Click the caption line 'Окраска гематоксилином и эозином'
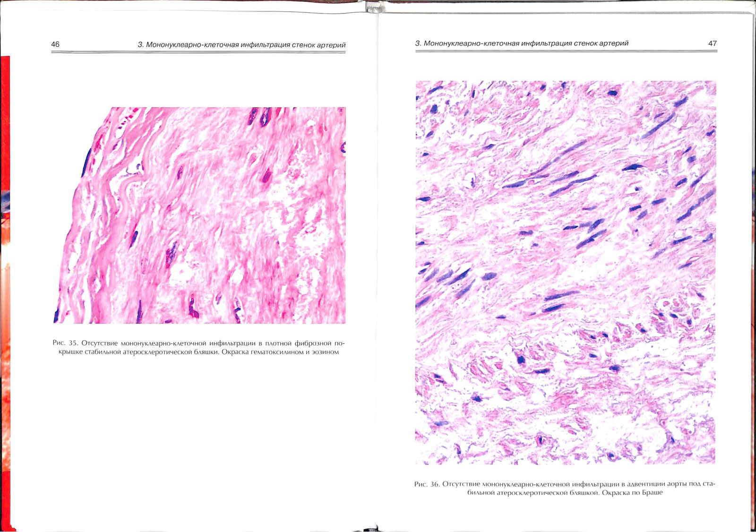The height and width of the screenshot is (532, 756). [280, 352]
